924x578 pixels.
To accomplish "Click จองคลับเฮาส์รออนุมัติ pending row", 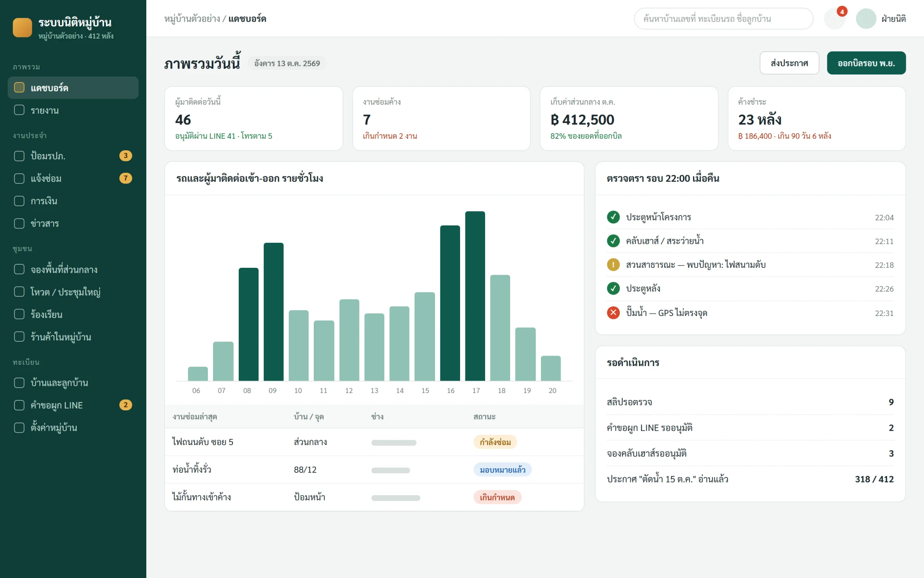I will [750, 453].
